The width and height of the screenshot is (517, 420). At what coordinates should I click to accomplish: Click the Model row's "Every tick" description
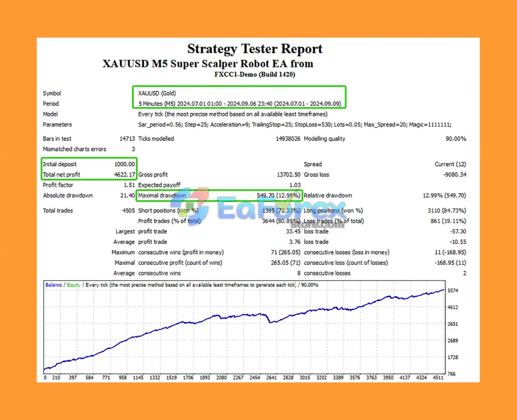pyautogui.click(x=233, y=114)
